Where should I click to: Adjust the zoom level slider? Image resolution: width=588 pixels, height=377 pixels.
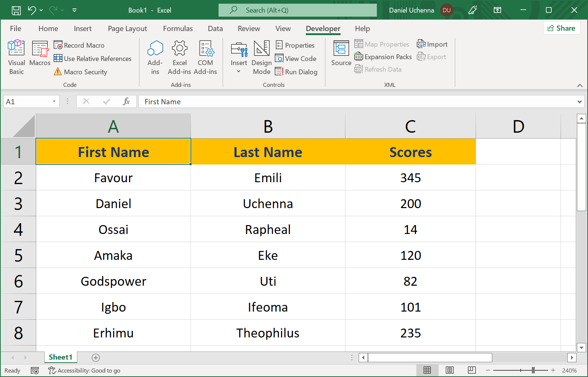[x=533, y=370]
